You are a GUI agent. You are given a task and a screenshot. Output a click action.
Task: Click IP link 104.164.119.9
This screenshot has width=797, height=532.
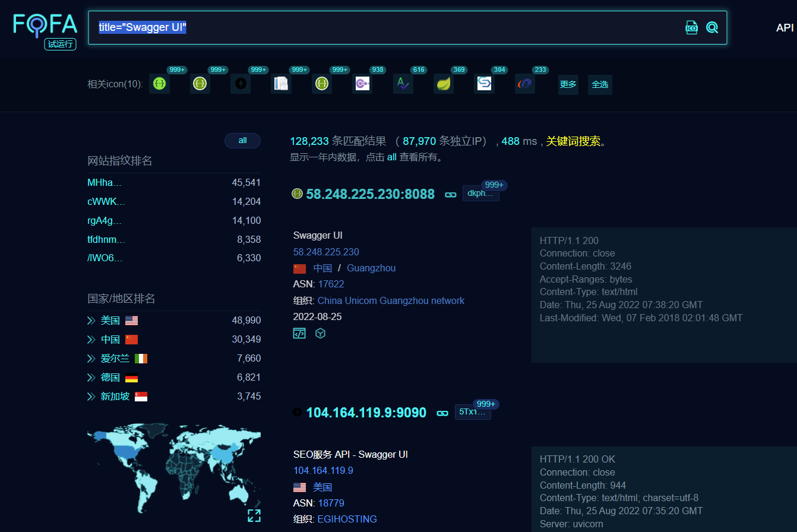click(x=323, y=470)
